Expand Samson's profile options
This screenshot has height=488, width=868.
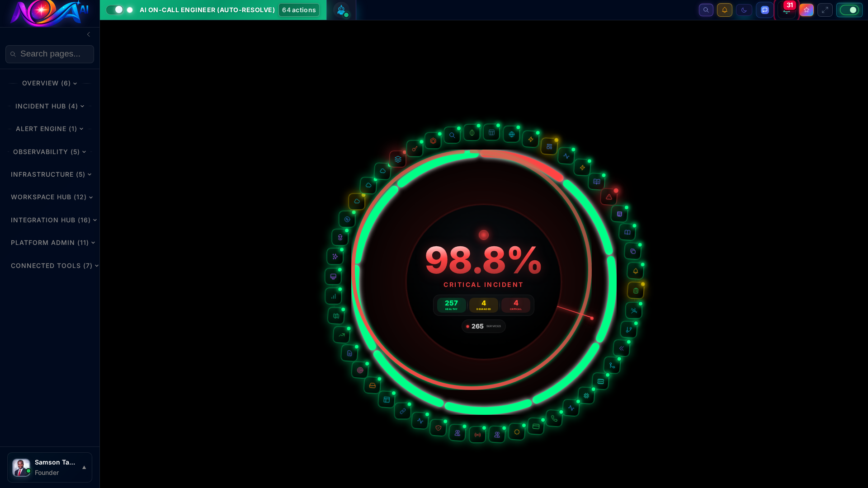click(84, 468)
